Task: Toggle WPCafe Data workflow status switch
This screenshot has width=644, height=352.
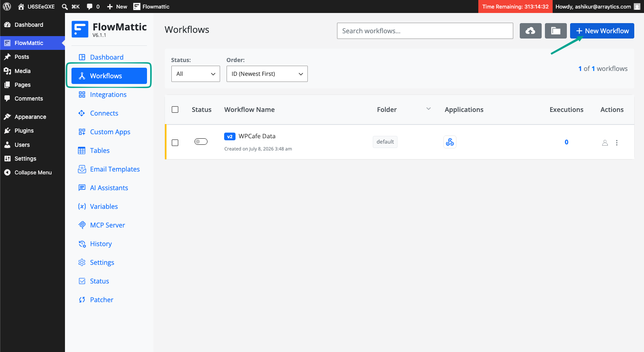Action: point(201,142)
